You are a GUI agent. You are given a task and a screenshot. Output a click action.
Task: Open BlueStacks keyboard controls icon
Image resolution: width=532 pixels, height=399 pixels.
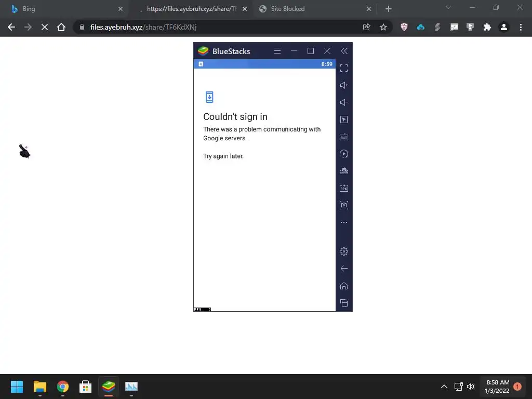tap(344, 137)
